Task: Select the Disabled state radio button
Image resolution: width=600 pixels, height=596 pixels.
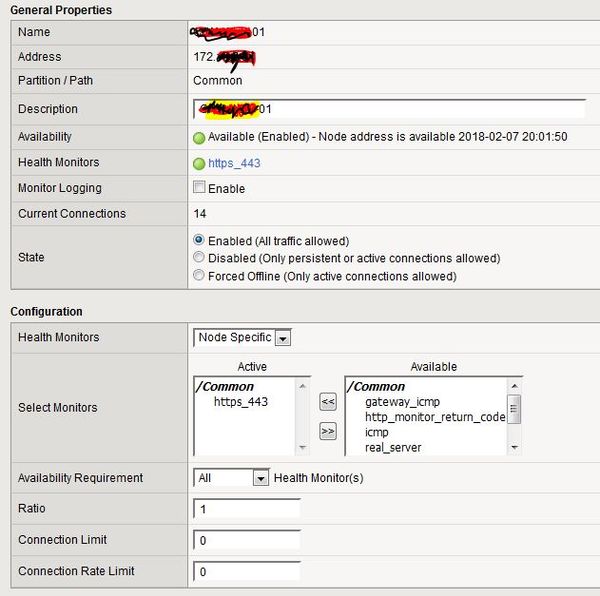Action: [x=199, y=258]
